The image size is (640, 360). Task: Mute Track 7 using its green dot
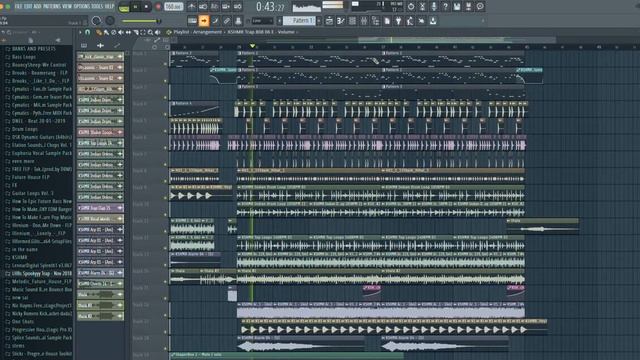click(x=165, y=164)
